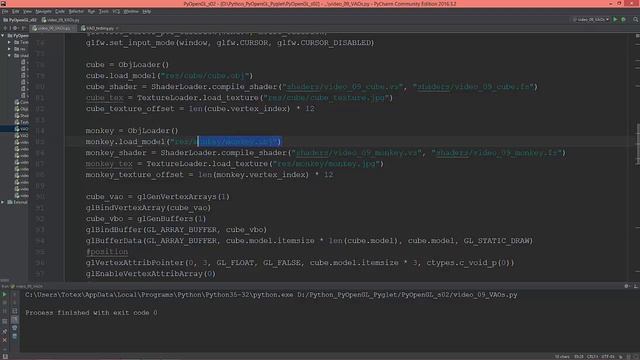This screenshot has width=640, height=360.
Task: Click 'Process finished with exit code 0' text
Action: (91, 313)
